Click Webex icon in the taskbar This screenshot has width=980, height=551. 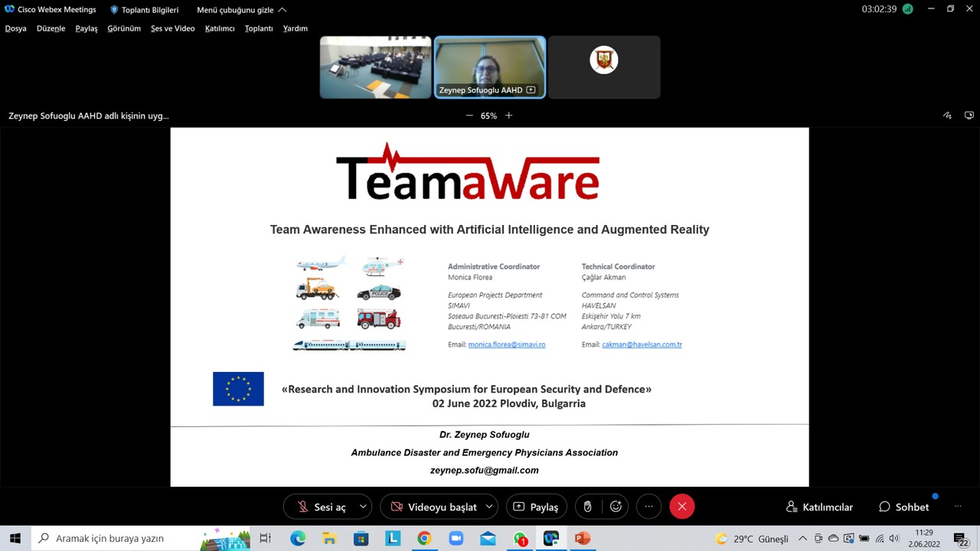coord(551,539)
